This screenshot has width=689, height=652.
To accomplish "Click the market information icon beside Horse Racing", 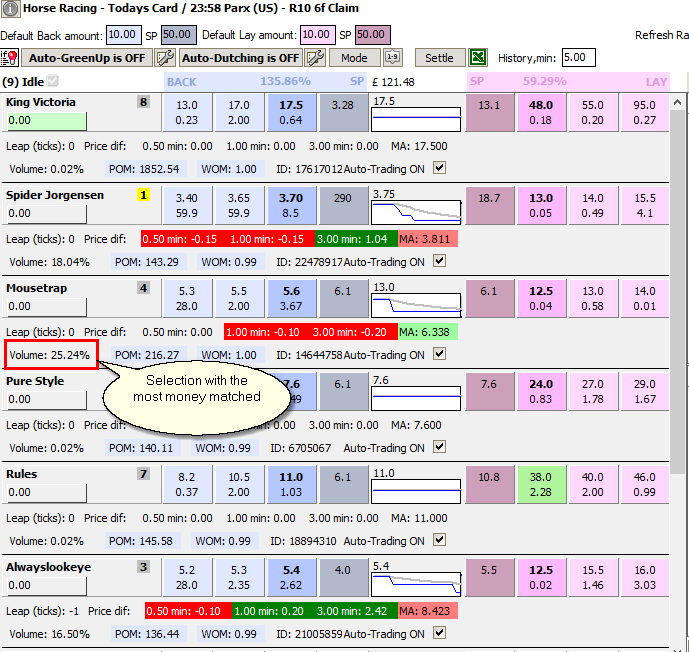I will coord(10,8).
